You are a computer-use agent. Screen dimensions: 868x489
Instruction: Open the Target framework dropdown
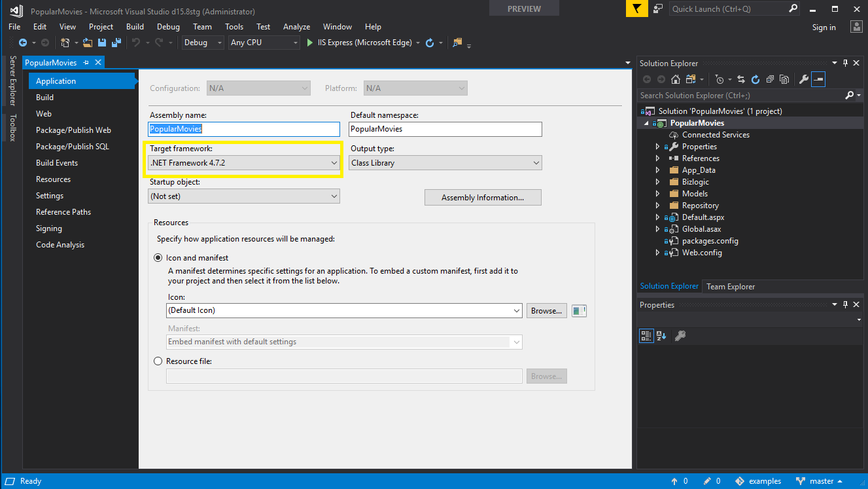coord(244,163)
